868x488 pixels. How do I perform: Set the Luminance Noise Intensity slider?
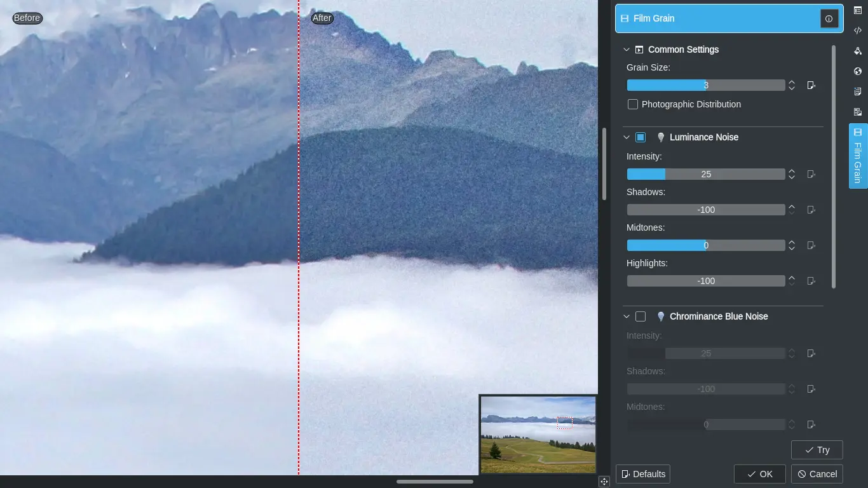[x=705, y=173]
